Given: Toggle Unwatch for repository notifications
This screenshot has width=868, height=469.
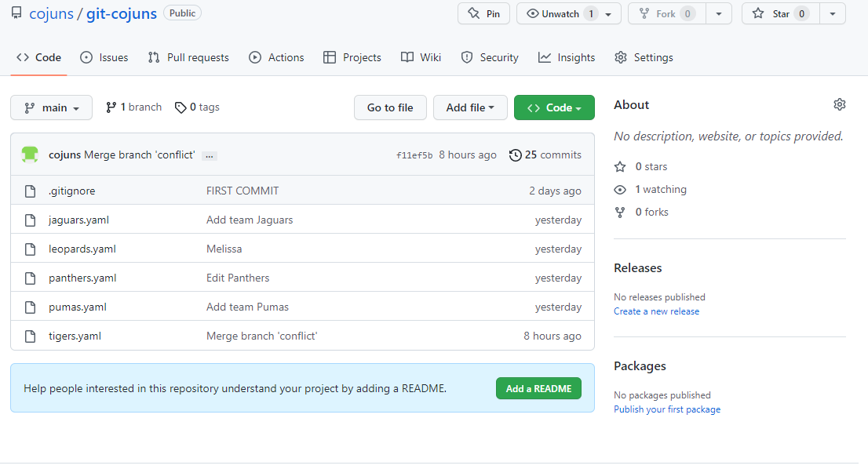Looking at the screenshot, I should click(x=560, y=13).
